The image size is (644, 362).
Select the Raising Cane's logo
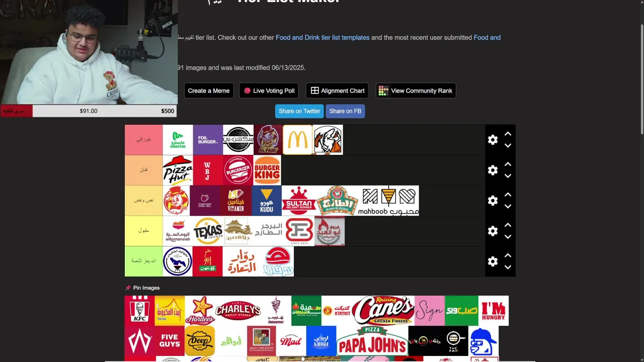click(383, 311)
